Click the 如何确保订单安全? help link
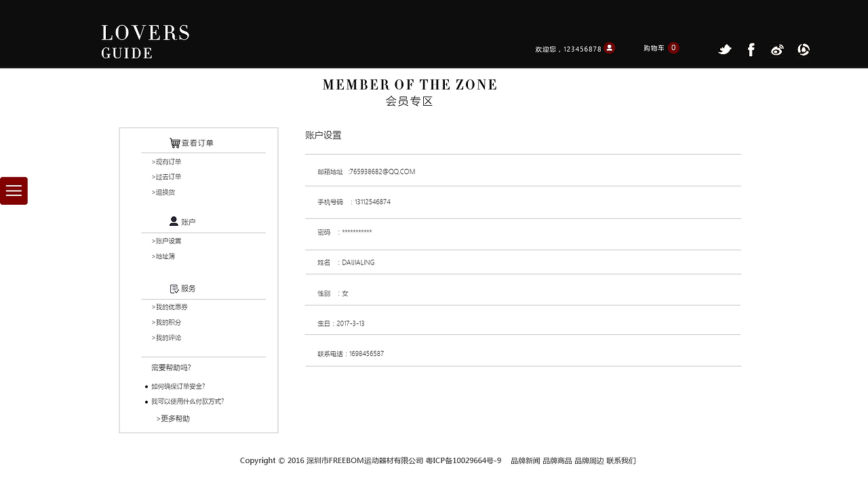Viewport: 868px width, 478px height. pos(178,386)
